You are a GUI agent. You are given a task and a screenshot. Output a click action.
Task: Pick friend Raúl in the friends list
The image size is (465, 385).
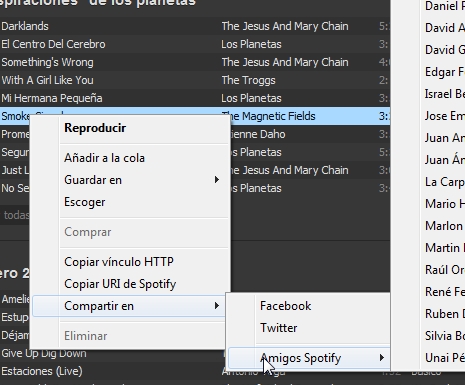click(x=445, y=270)
